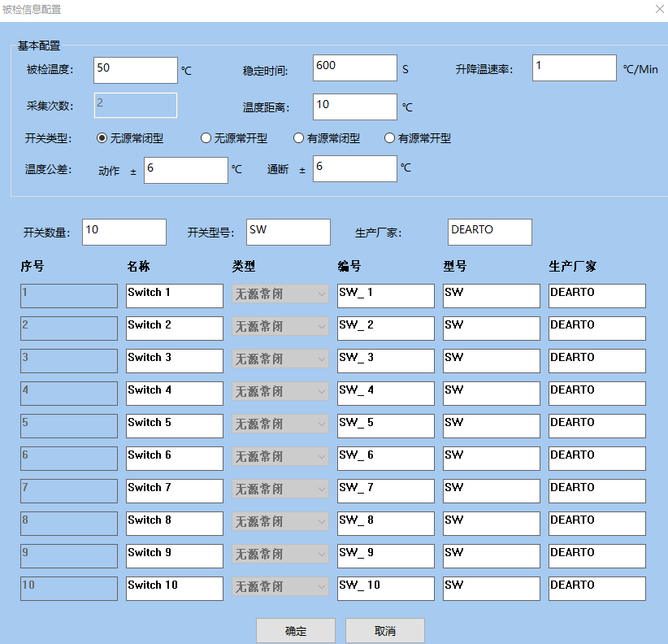This screenshot has height=644, width=668.
Task: Focus the 开关型号 input field
Action: pos(288,233)
